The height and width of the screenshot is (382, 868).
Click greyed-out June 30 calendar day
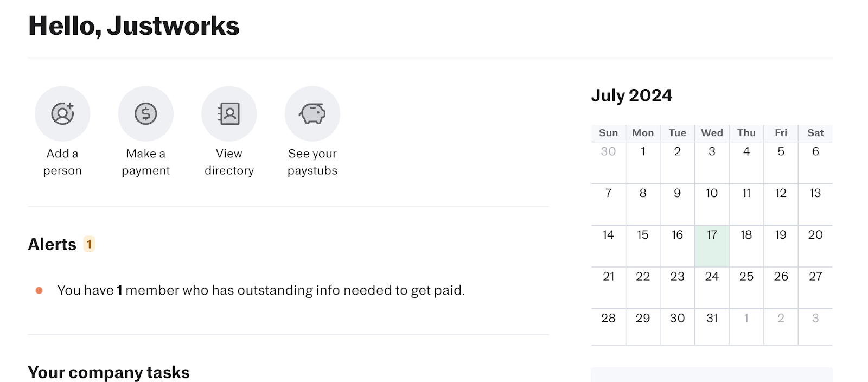[x=608, y=162]
